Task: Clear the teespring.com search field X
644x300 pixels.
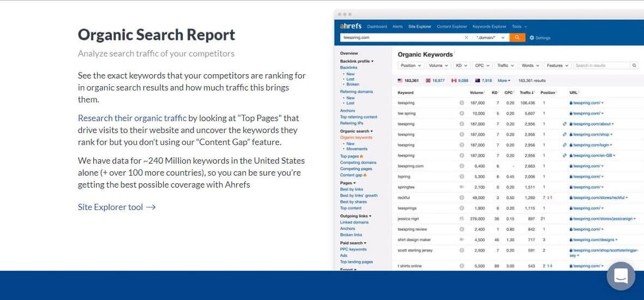Action: coord(466,38)
